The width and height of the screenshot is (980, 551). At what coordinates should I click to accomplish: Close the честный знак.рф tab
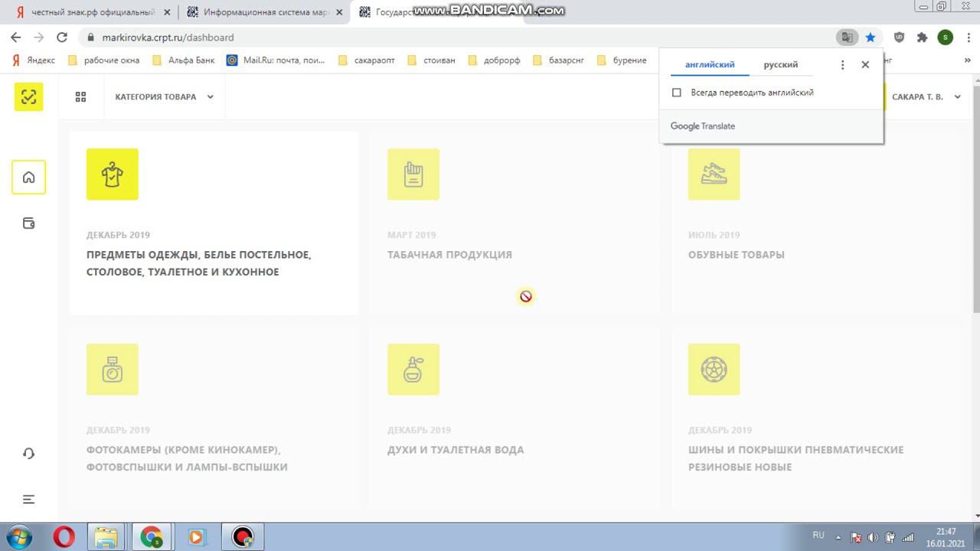point(167,12)
